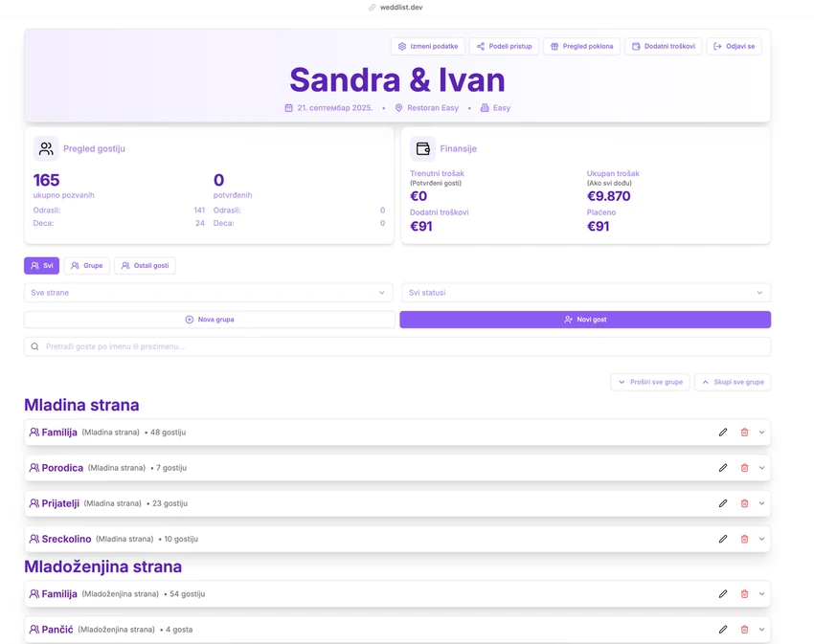814x644 pixels.
Task: Collapse all with Skupi sve grupe
Action: (x=733, y=382)
